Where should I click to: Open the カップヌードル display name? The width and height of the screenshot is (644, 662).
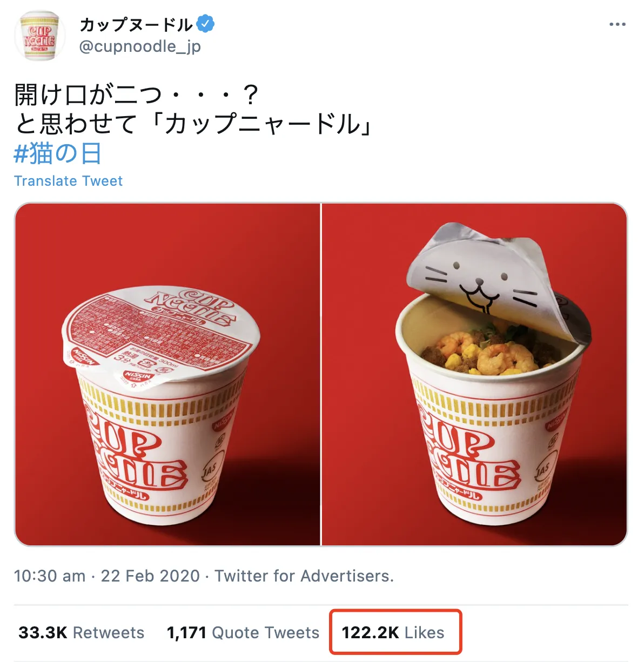click(136, 25)
